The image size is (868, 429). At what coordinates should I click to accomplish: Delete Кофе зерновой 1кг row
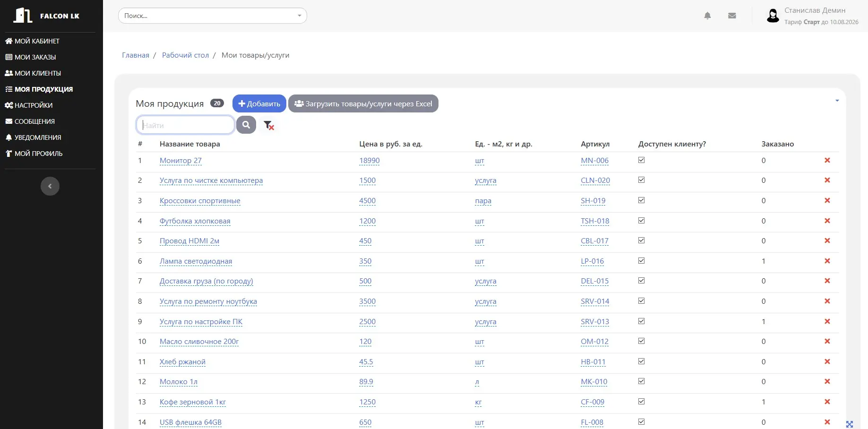point(827,402)
